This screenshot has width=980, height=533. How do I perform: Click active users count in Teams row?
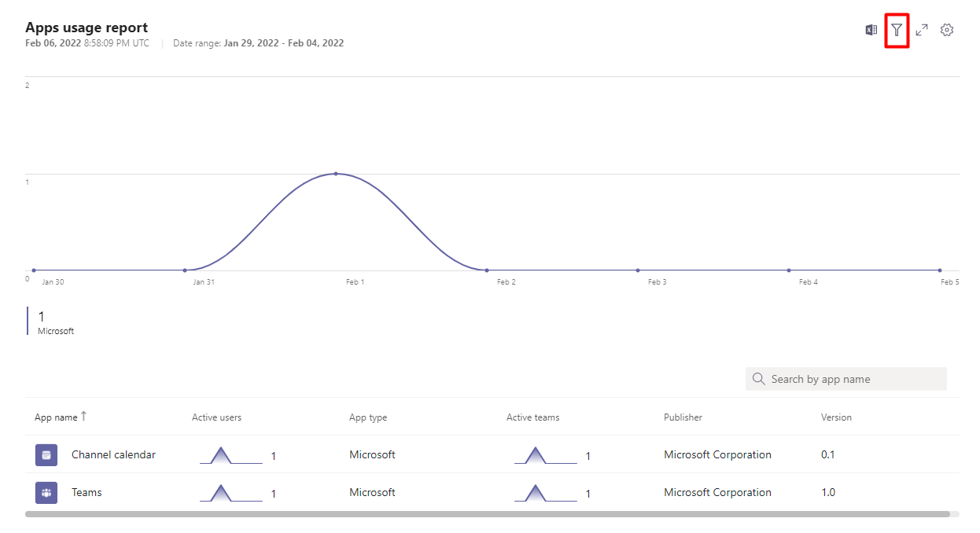pos(274,494)
